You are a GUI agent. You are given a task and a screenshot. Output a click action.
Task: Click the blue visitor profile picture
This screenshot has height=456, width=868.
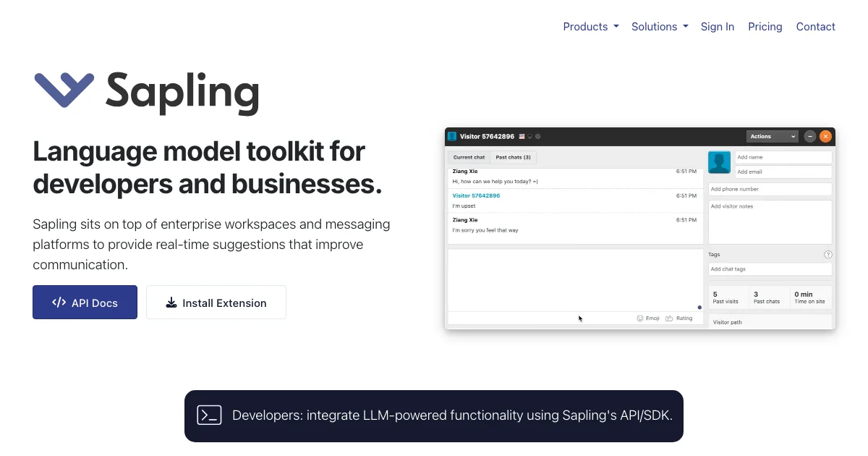[x=719, y=162]
